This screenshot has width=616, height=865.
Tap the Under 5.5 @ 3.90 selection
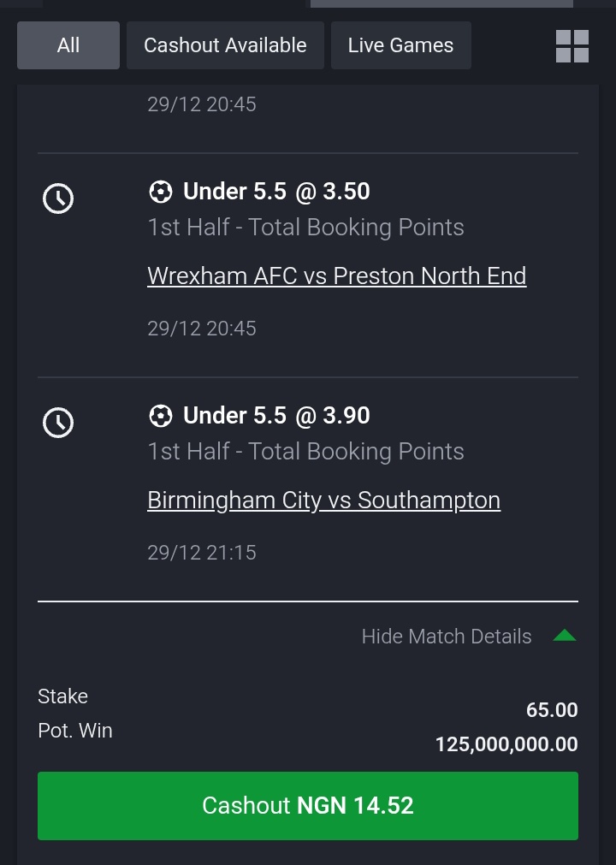pos(276,416)
